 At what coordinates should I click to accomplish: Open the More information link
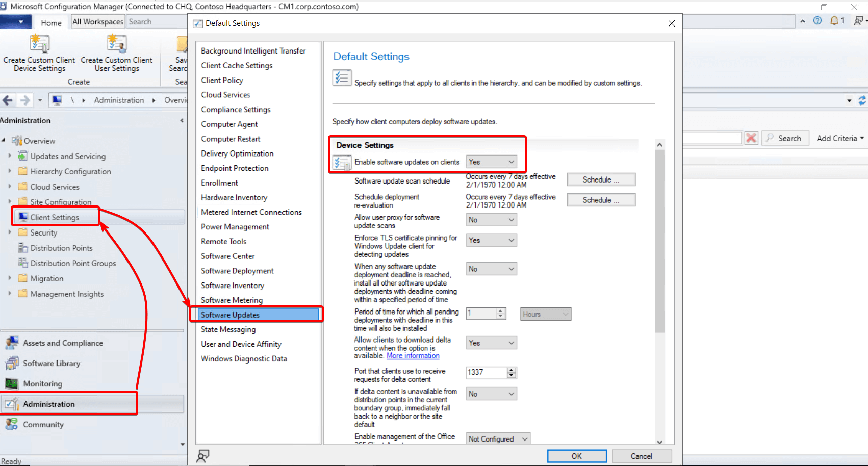coord(413,356)
